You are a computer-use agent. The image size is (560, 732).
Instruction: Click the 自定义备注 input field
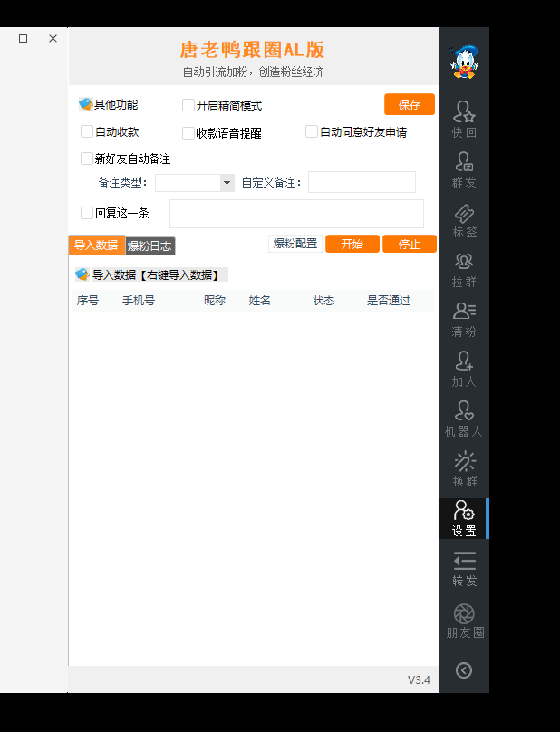362,183
